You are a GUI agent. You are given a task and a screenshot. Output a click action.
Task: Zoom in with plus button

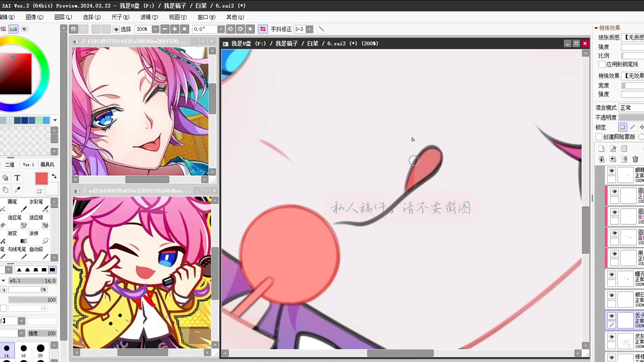click(174, 29)
